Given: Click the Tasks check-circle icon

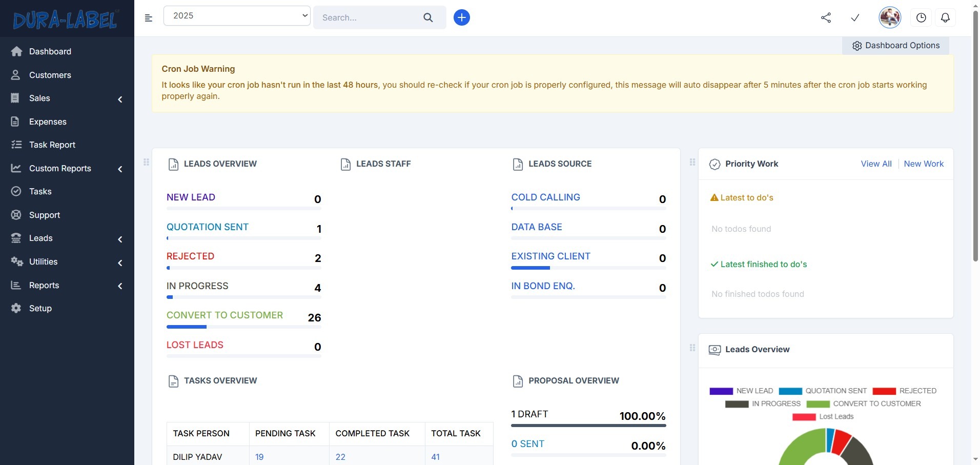Looking at the screenshot, I should tap(16, 191).
